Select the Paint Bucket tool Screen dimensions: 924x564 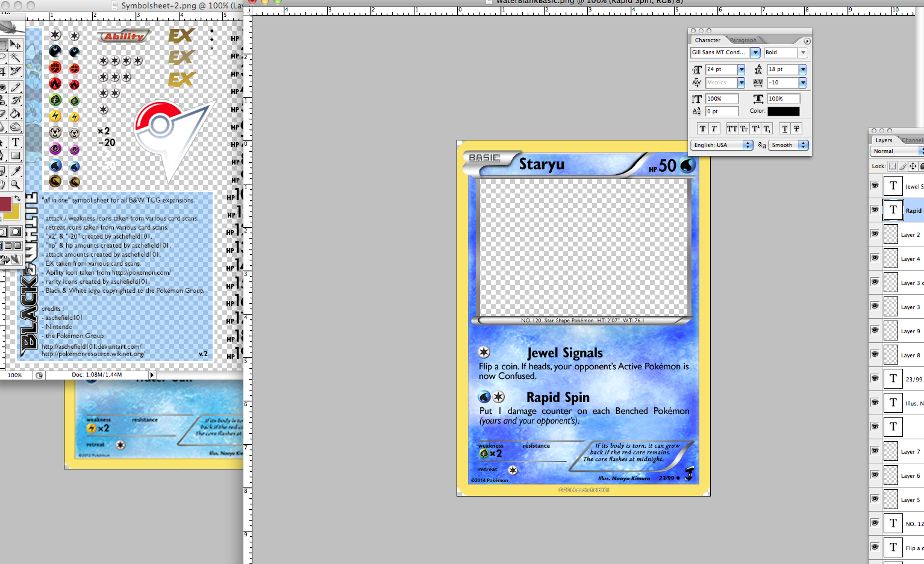click(x=15, y=113)
